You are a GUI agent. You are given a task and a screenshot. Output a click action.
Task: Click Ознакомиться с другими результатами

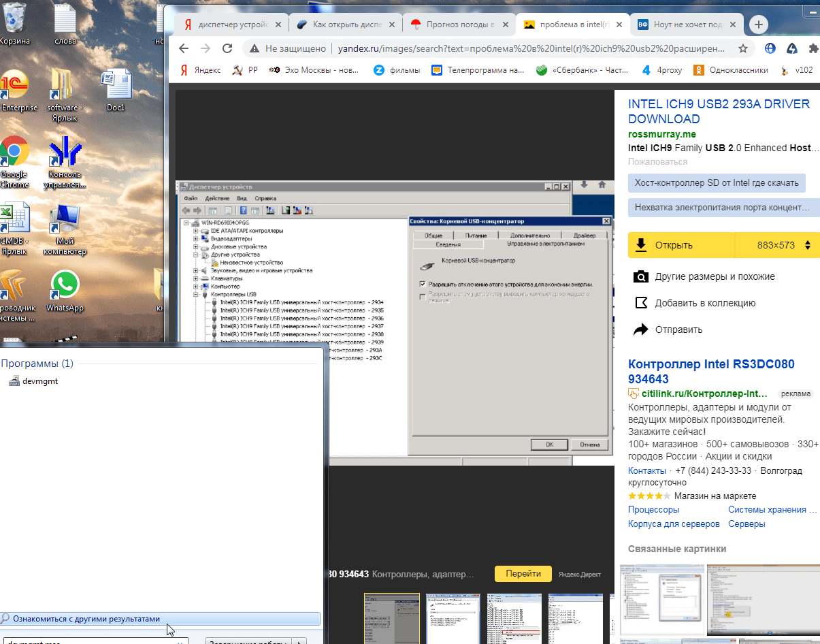(86, 619)
